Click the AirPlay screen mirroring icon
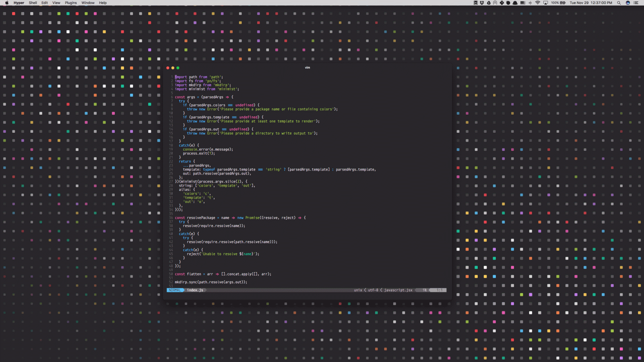Image resolution: width=644 pixels, height=362 pixels. [545, 3]
